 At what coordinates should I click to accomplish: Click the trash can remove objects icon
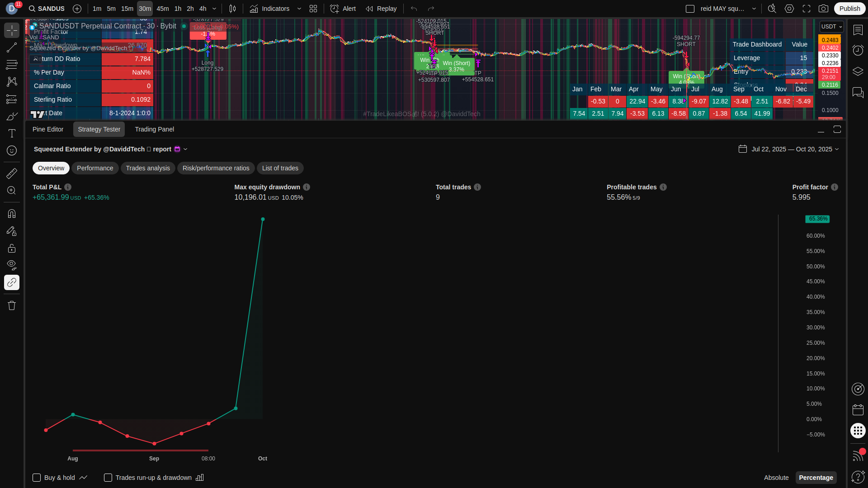coord(12,306)
